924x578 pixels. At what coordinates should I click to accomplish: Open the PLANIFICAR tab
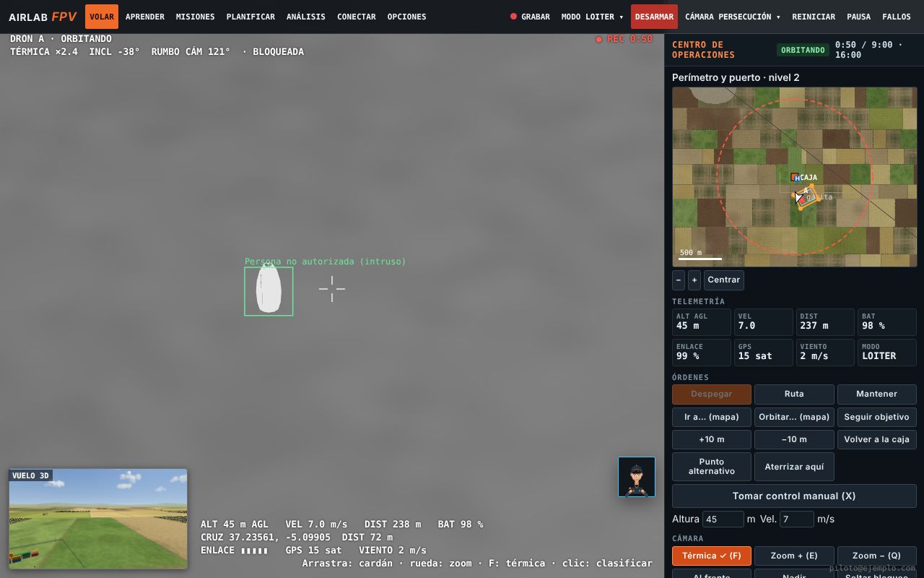pos(250,17)
